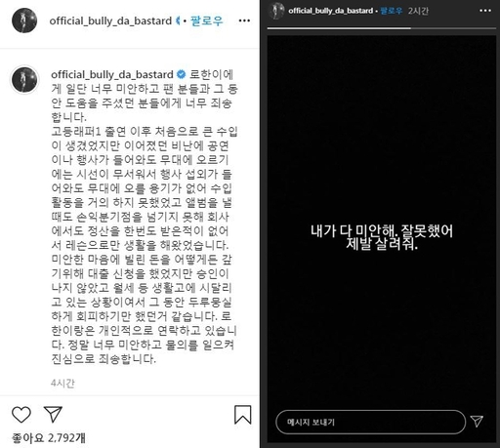The image size is (500, 448).
Task: Click verified badge beside caption username
Action: [x=181, y=74]
